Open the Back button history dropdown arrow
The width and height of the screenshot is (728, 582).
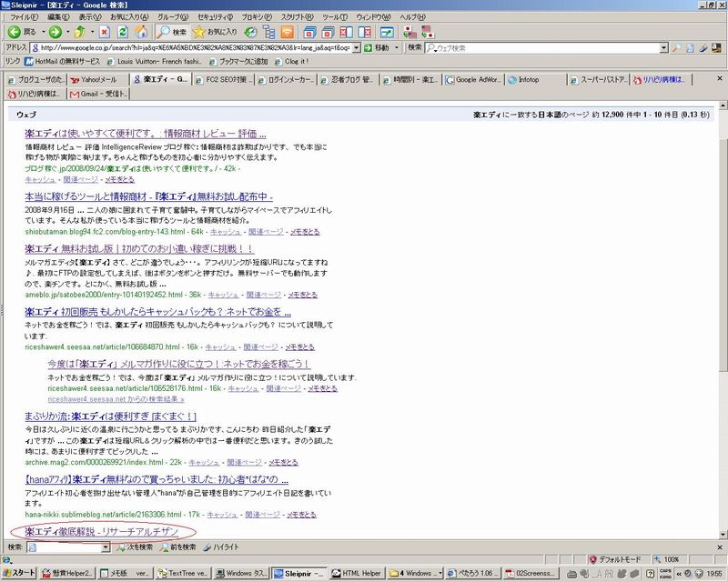pos(43,32)
